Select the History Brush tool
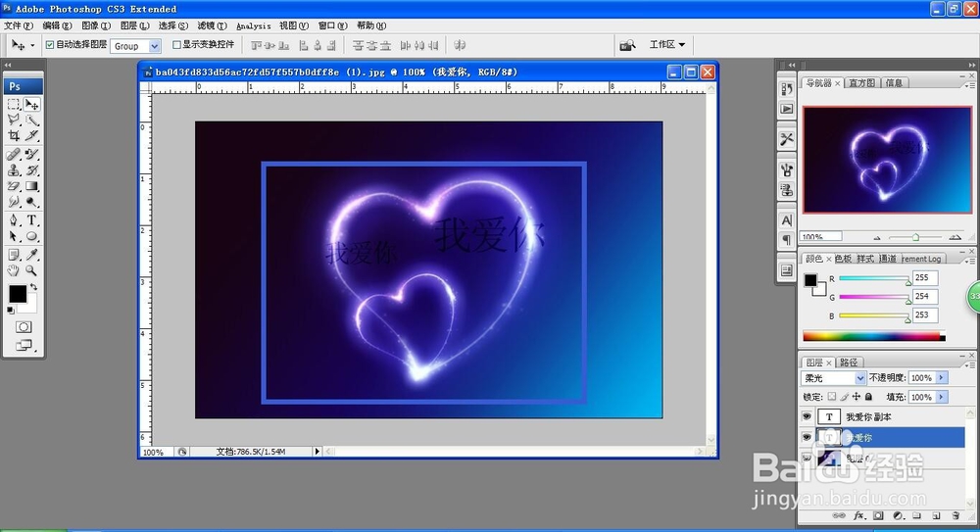The height and width of the screenshot is (532, 980). pos(32,170)
